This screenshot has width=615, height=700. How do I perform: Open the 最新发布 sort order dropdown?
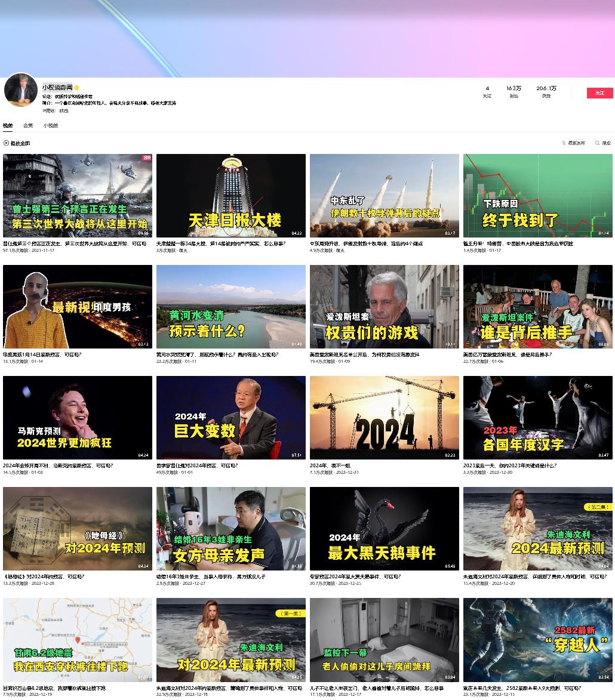tap(576, 143)
